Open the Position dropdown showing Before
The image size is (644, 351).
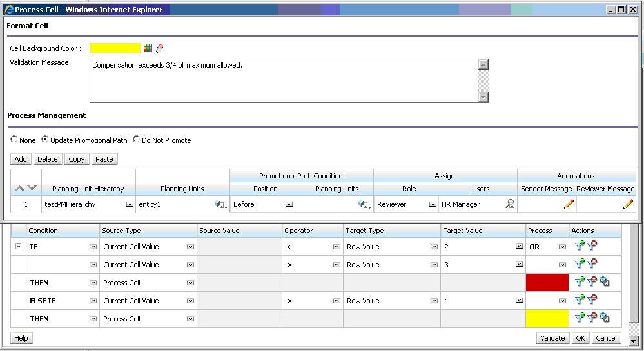pyautogui.click(x=289, y=204)
